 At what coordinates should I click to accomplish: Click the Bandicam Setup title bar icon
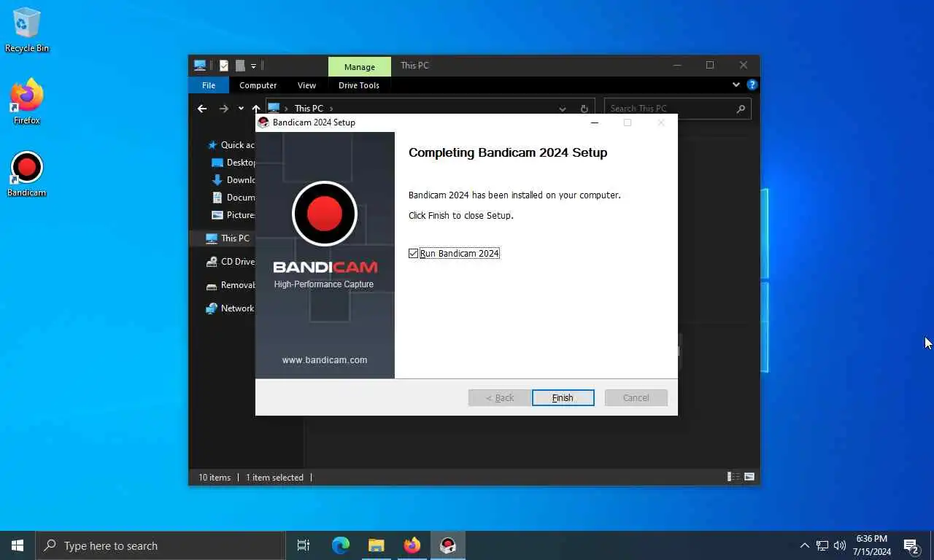point(263,122)
